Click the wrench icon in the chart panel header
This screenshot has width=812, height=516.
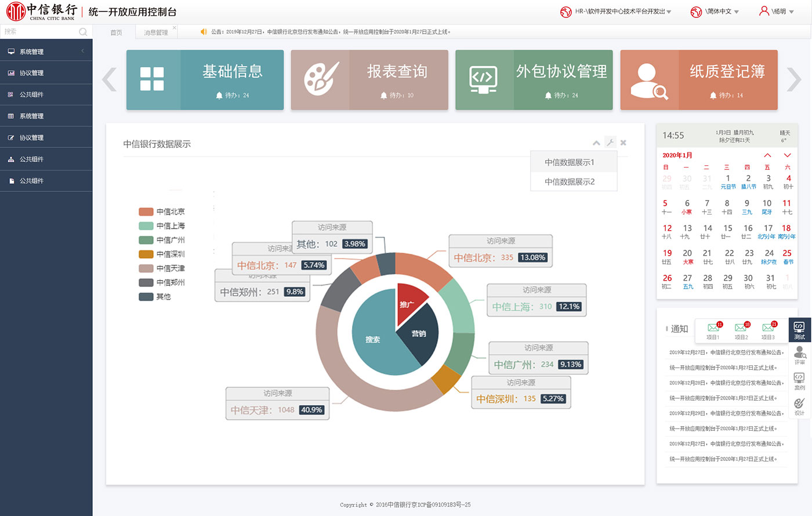click(610, 142)
